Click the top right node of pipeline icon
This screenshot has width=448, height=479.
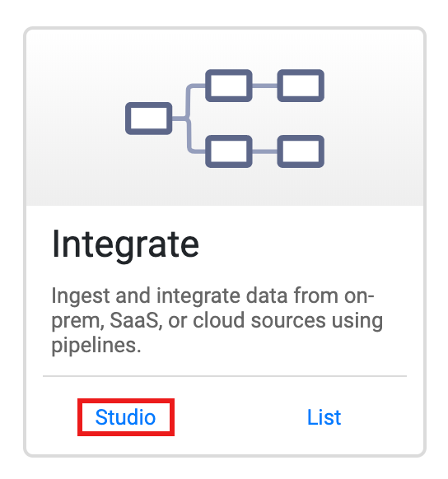click(301, 86)
